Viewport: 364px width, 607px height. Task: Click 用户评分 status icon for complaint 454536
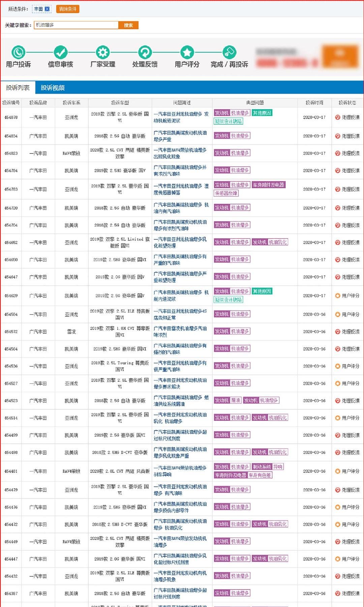tap(337, 366)
